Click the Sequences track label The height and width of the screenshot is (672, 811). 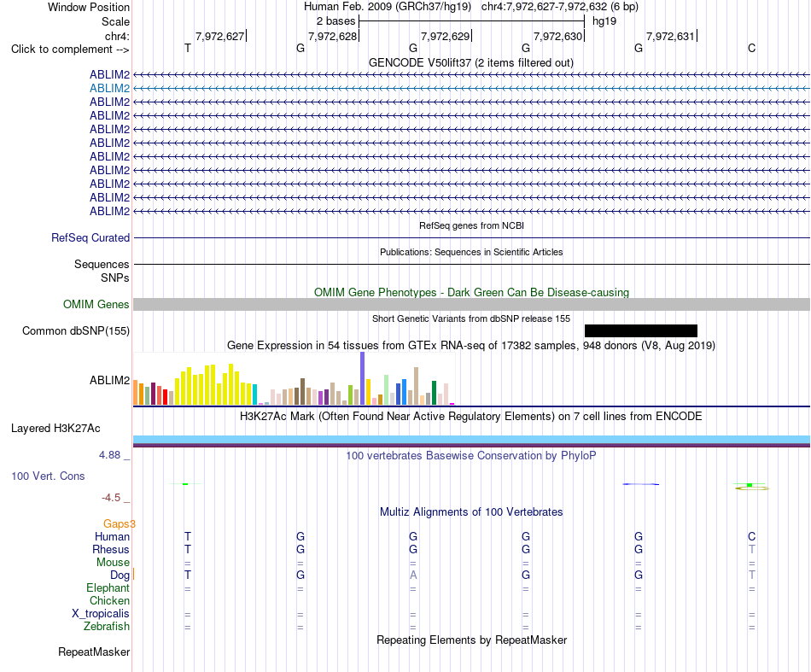pos(102,265)
